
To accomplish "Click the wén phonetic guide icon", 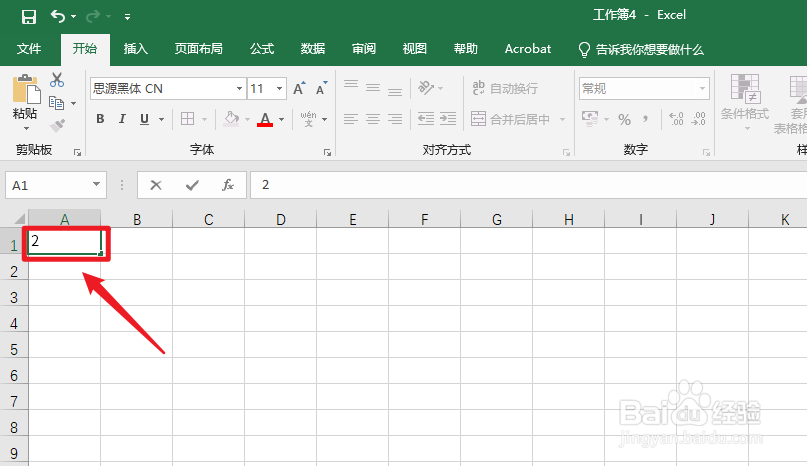I will pyautogui.click(x=308, y=119).
